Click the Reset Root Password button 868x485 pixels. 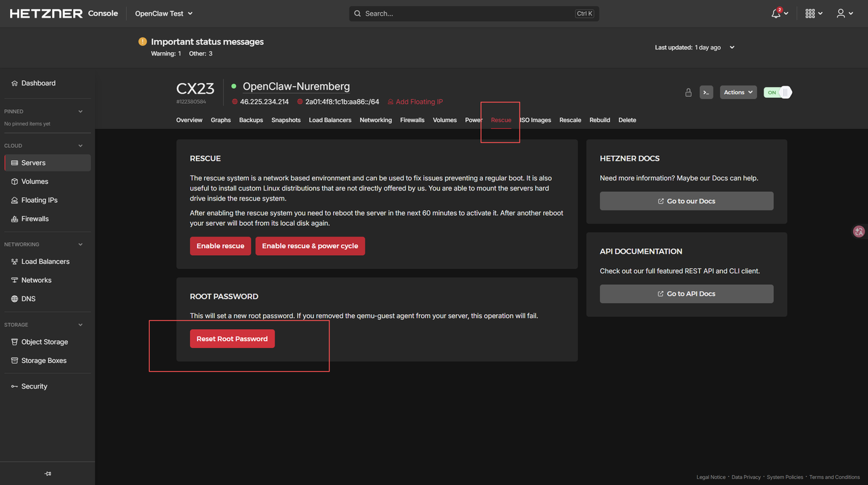(x=232, y=338)
